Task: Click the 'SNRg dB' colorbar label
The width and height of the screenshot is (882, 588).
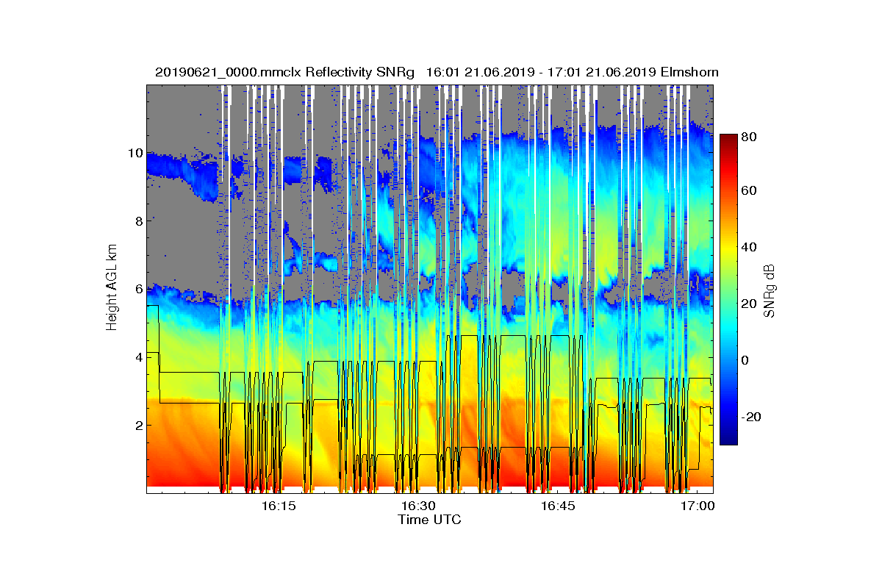Action: click(770, 291)
